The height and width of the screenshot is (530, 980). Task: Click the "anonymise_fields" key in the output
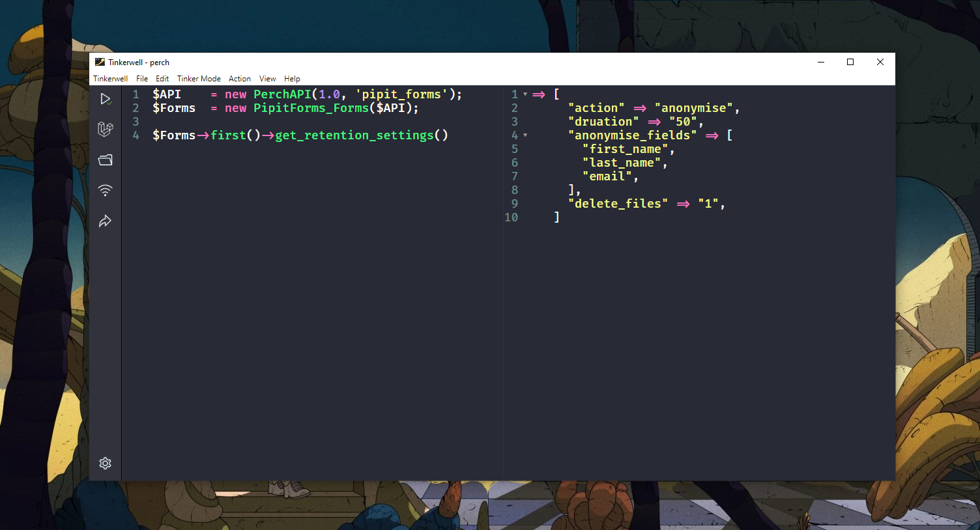(632, 135)
